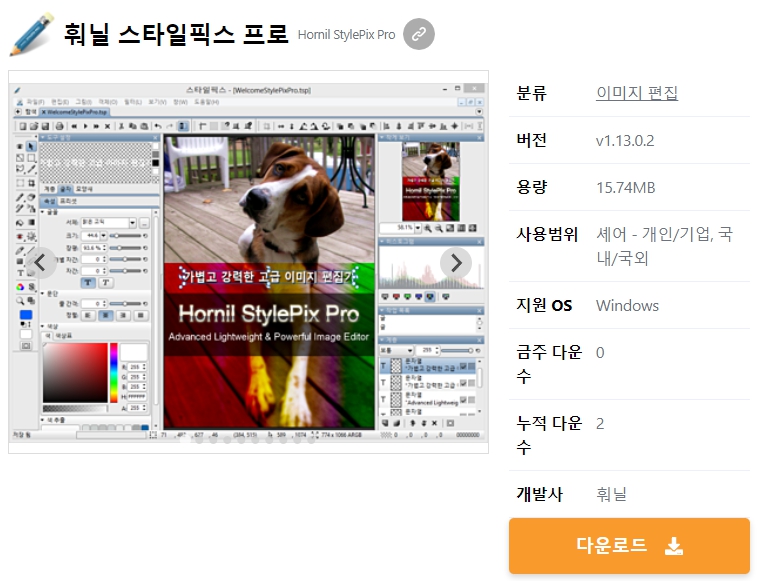Select the WelcomeStylePixPro.tsp document tab
The height and width of the screenshot is (581, 758).
point(74,112)
